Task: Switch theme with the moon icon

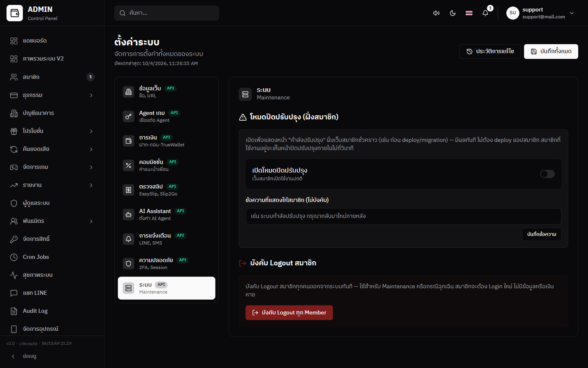Action: point(452,13)
